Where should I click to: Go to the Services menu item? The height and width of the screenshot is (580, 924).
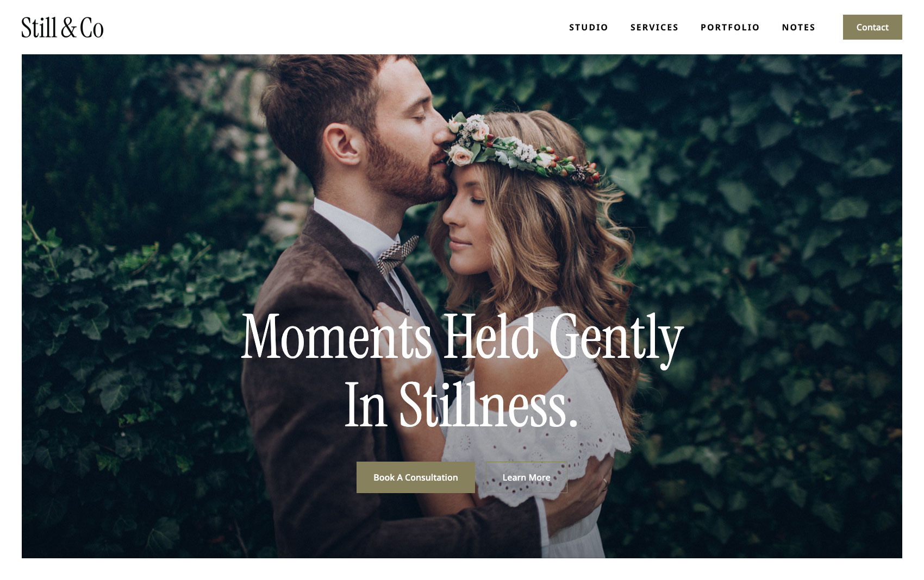(654, 27)
